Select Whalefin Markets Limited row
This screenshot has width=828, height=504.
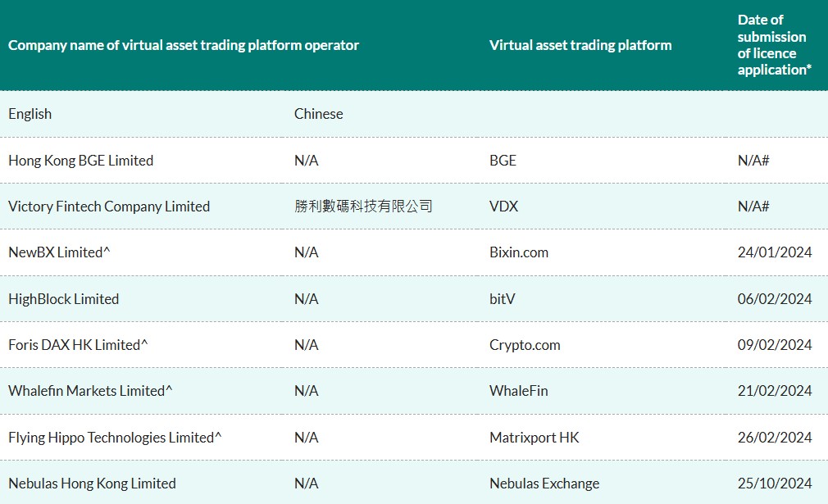click(90, 391)
